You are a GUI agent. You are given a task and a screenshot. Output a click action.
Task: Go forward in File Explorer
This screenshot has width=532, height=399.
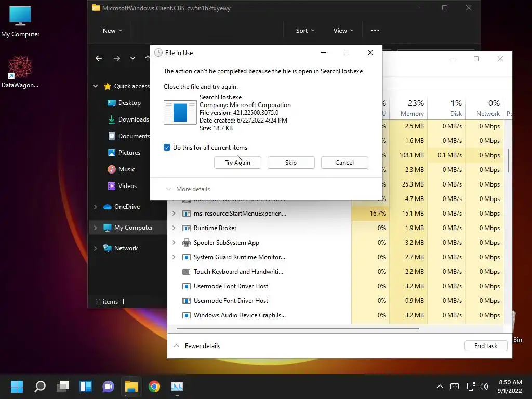(x=117, y=58)
